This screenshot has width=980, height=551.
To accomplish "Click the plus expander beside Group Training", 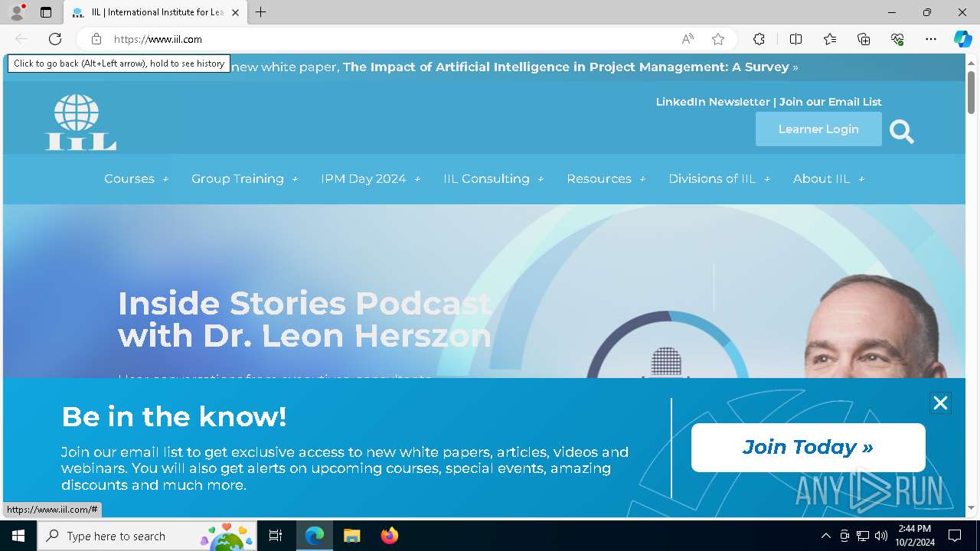I will [294, 179].
